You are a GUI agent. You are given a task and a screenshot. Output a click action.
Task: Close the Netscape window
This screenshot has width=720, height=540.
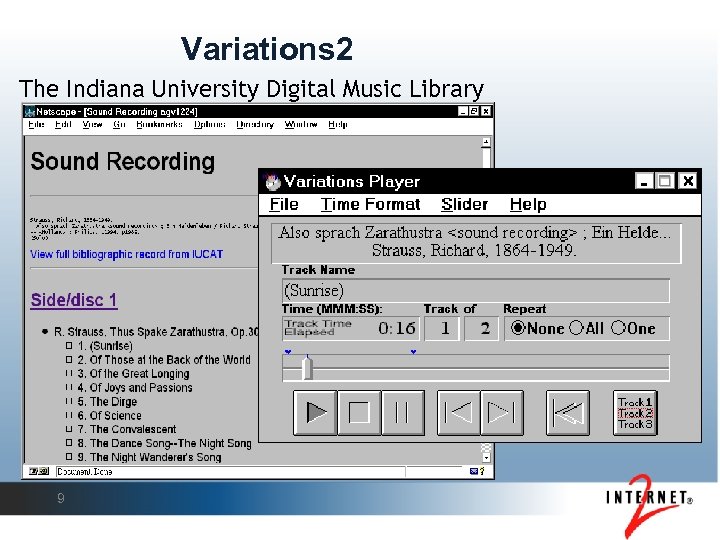click(486, 111)
